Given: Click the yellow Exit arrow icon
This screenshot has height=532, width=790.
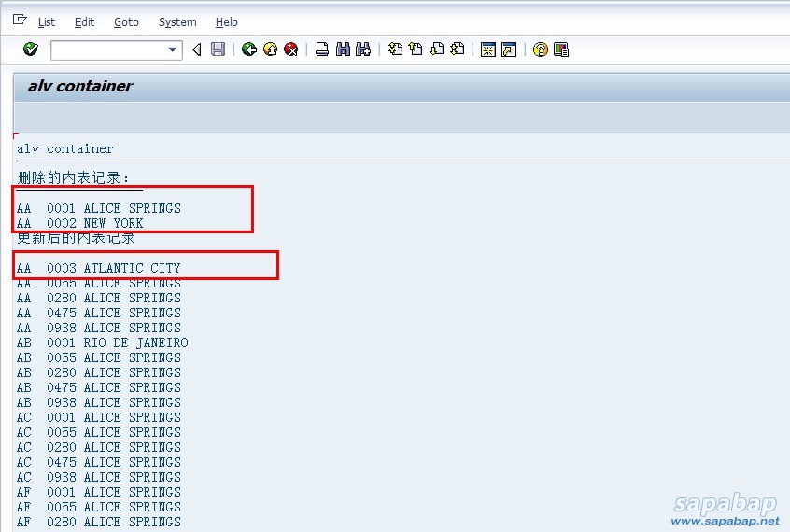Looking at the screenshot, I should pos(270,49).
